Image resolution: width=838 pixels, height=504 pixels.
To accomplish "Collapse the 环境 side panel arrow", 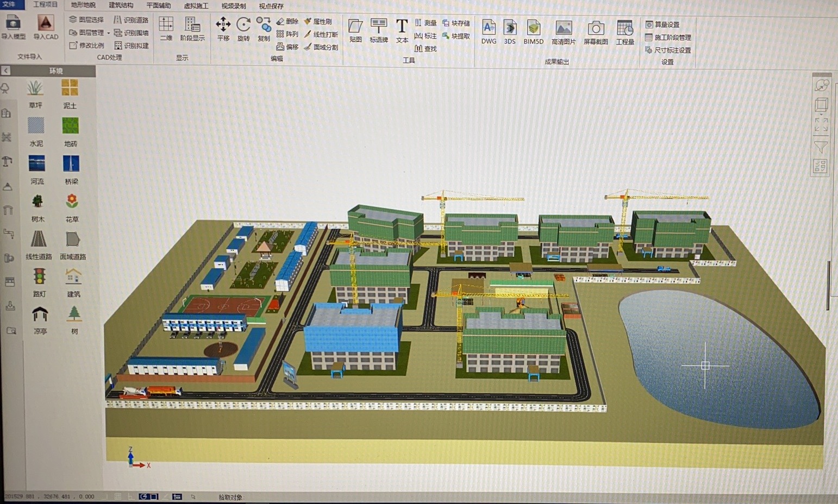I will [x=5, y=71].
